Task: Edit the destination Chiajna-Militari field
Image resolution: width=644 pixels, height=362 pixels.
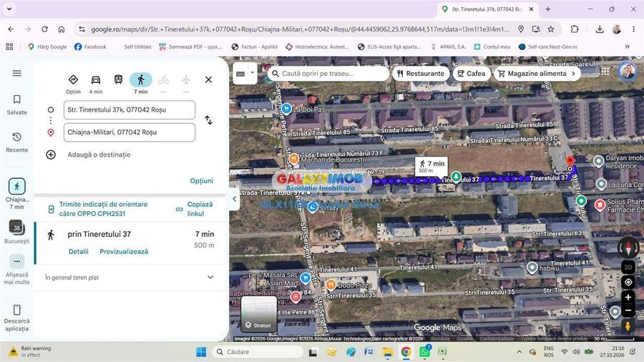Action: tap(130, 132)
